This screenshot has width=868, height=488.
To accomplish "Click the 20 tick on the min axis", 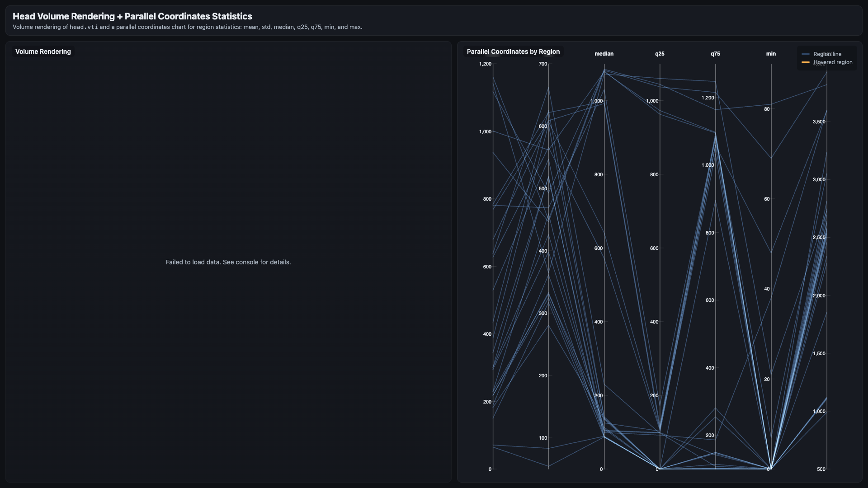I will [767, 379].
